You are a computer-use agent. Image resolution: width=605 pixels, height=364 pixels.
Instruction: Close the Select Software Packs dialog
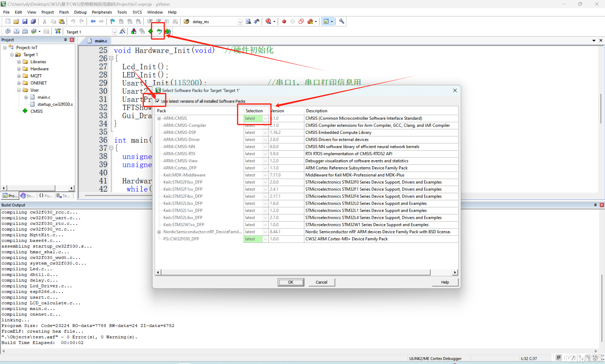[x=455, y=91]
